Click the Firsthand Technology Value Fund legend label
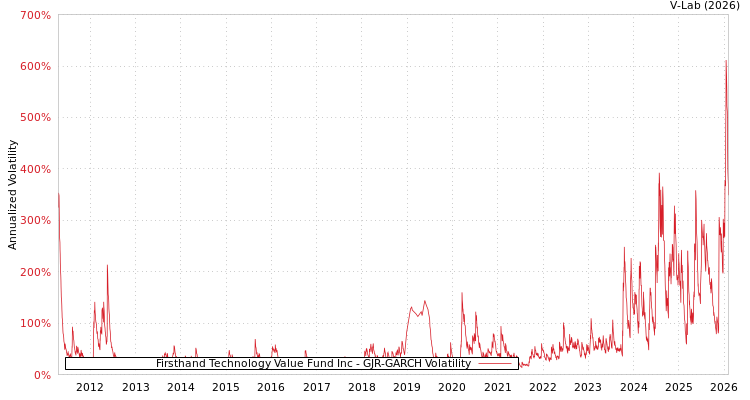The image size is (750, 400). pyautogui.click(x=313, y=364)
